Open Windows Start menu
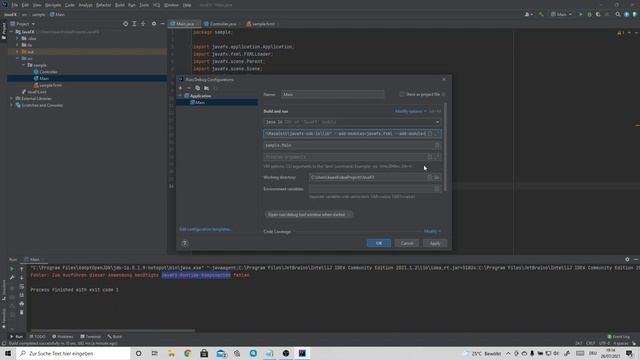This screenshot has width=640, height=360. pyautogui.click(x=8, y=353)
